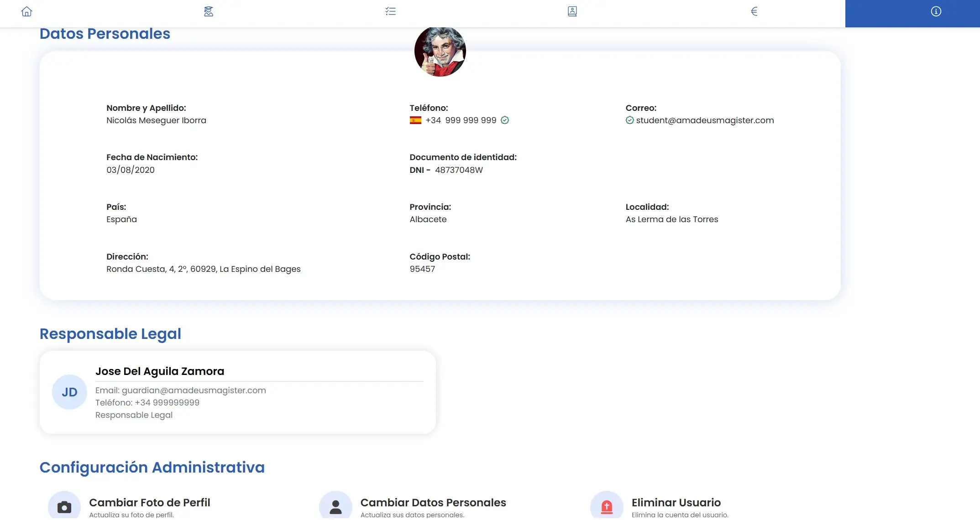
Task: Open Eliminar Usuario option
Action: 676,502
